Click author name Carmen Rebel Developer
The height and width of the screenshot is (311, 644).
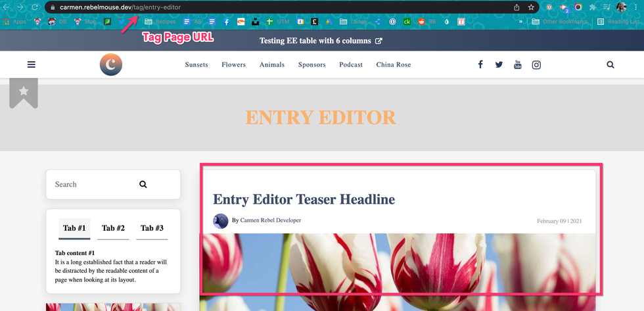270,220
